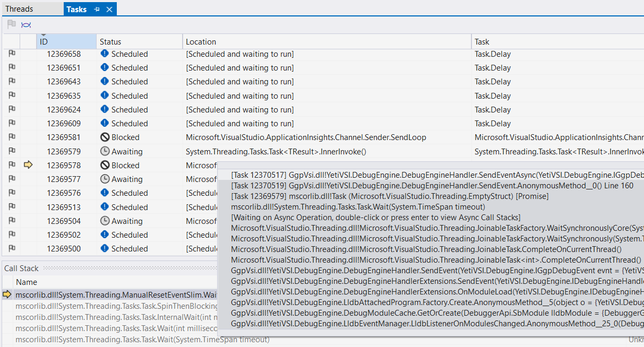Click the Task cell of row 12369579
Viewport: 644px width, 347px height.
pos(559,151)
